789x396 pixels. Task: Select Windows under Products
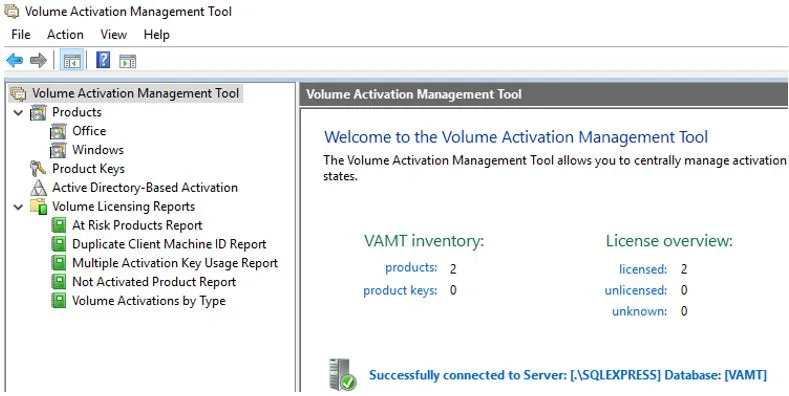pos(98,150)
